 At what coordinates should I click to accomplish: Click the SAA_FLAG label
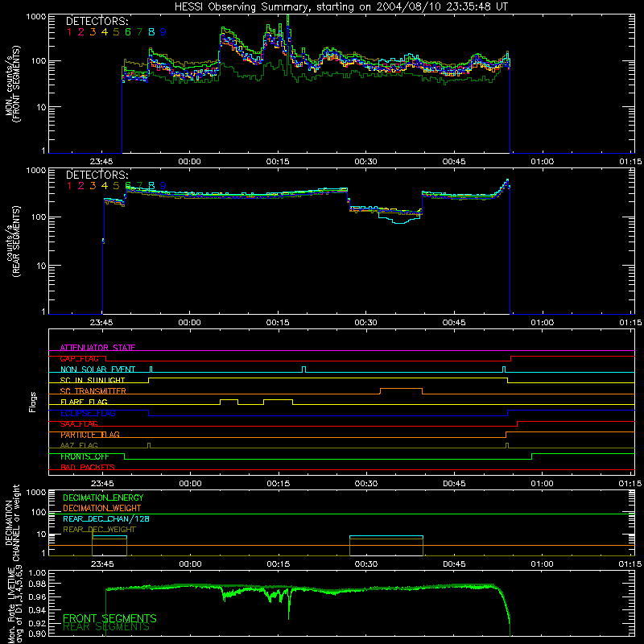tap(79, 424)
